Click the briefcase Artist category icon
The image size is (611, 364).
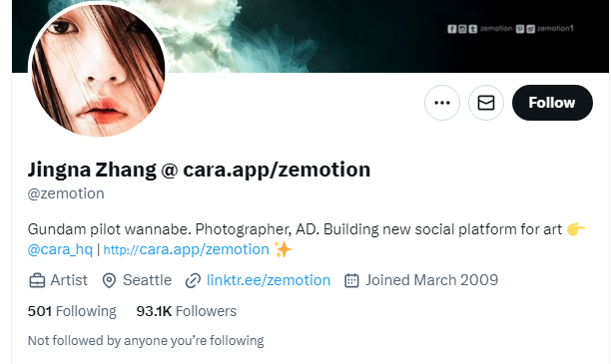37,280
